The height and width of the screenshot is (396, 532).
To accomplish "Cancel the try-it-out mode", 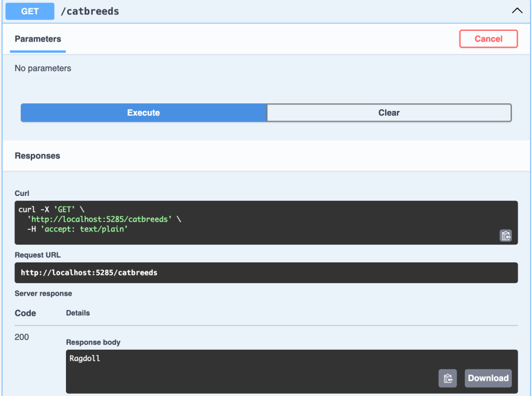I will point(488,39).
